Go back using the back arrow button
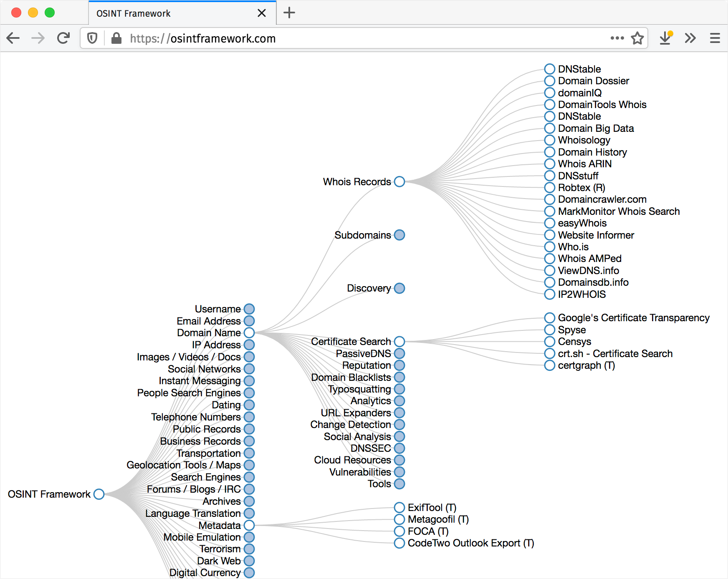728x579 pixels. [13, 38]
